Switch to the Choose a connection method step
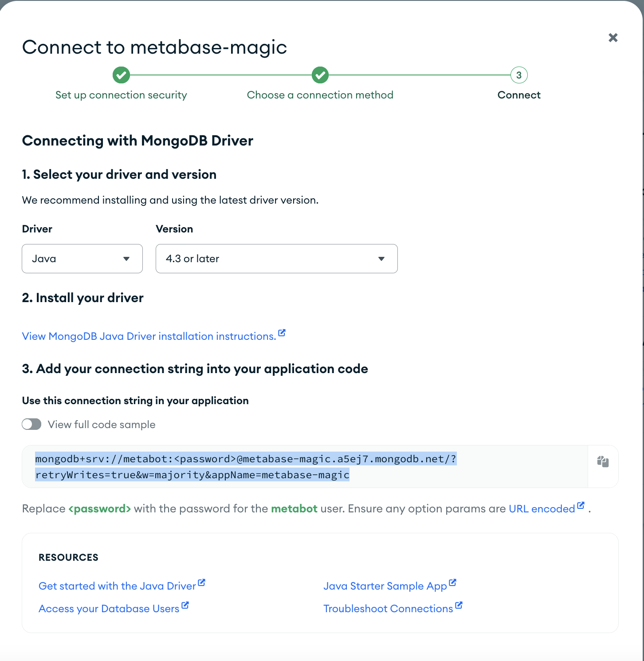 [x=320, y=94]
